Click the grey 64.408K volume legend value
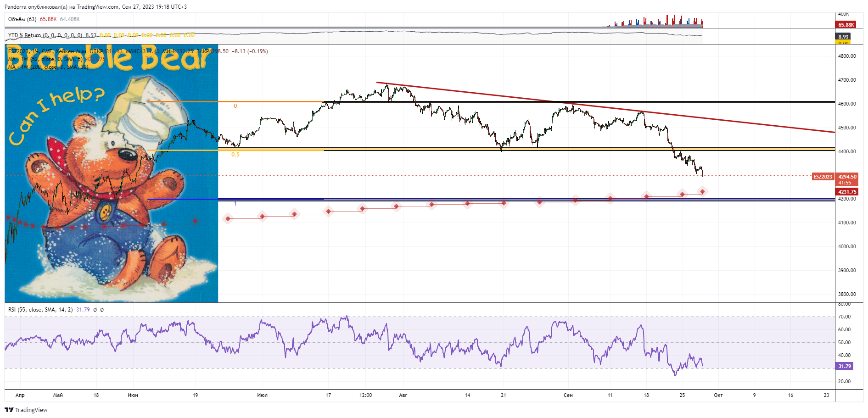 click(70, 19)
